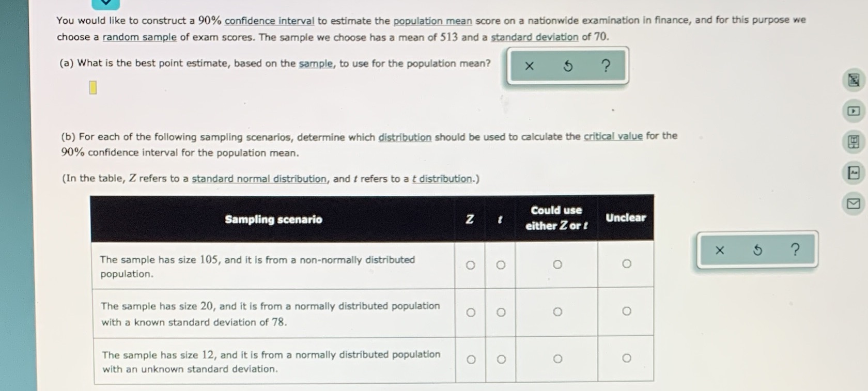Screen dimensions: 868x391
Task: Click the X clear icon next to the table
Action: [x=720, y=250]
